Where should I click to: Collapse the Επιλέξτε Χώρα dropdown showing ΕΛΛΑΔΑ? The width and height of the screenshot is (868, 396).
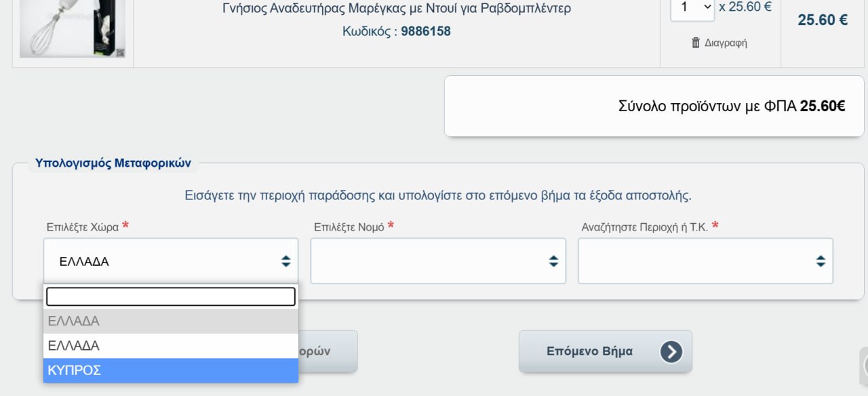click(171, 261)
